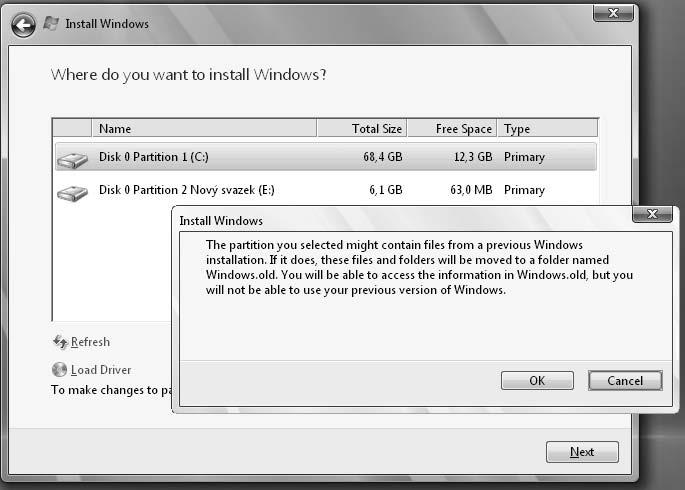Image resolution: width=685 pixels, height=490 pixels.
Task: Sort partitions by Name column header
Action: 204,129
